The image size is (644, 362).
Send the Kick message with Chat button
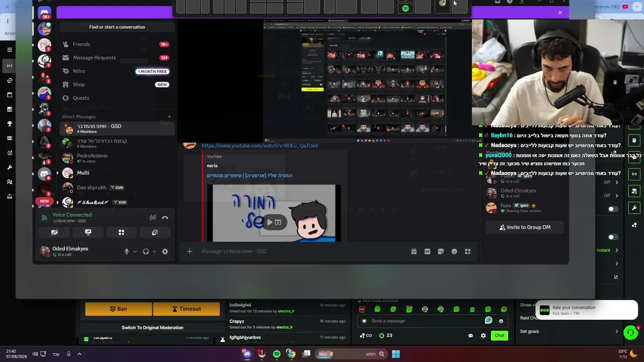click(x=500, y=335)
